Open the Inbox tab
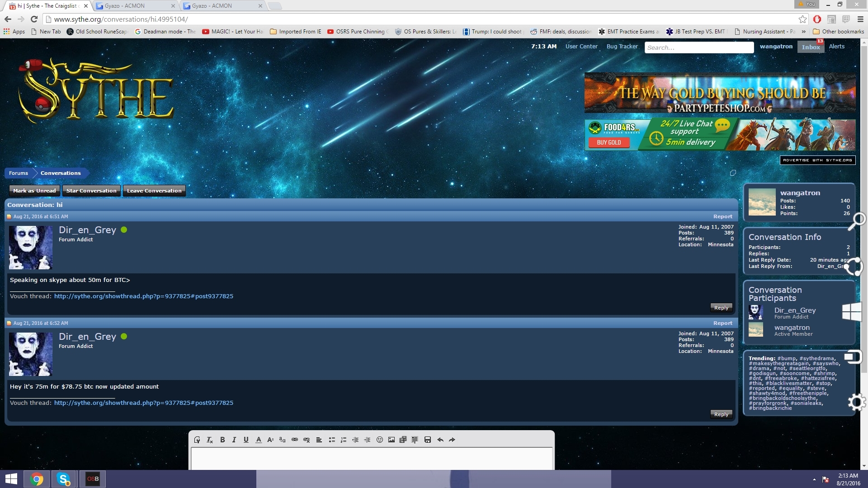The image size is (868, 488). coord(811,47)
